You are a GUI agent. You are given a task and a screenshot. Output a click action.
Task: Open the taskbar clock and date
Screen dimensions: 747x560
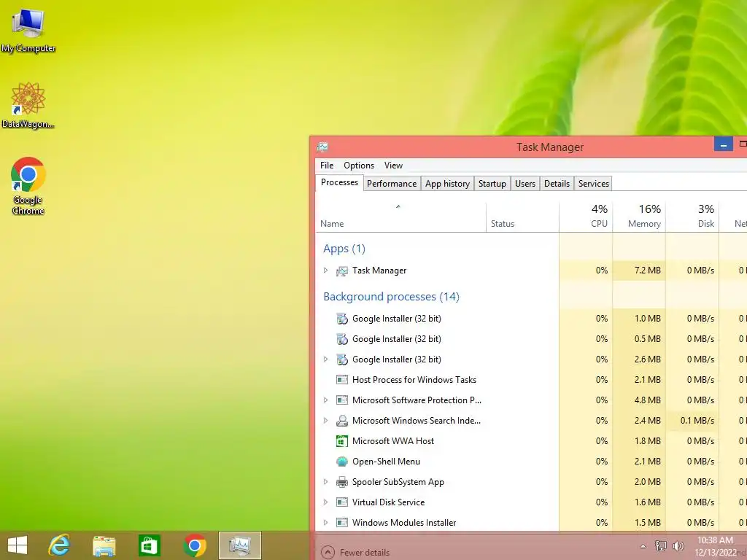[716, 546]
